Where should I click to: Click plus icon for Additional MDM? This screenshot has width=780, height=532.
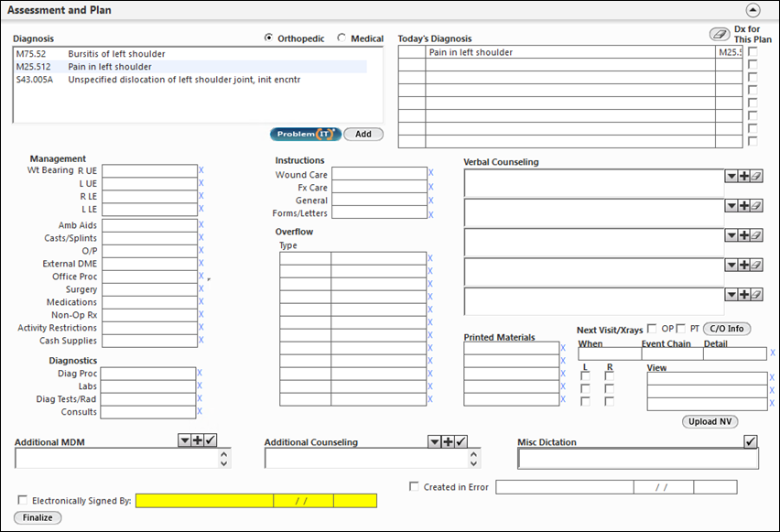click(198, 440)
